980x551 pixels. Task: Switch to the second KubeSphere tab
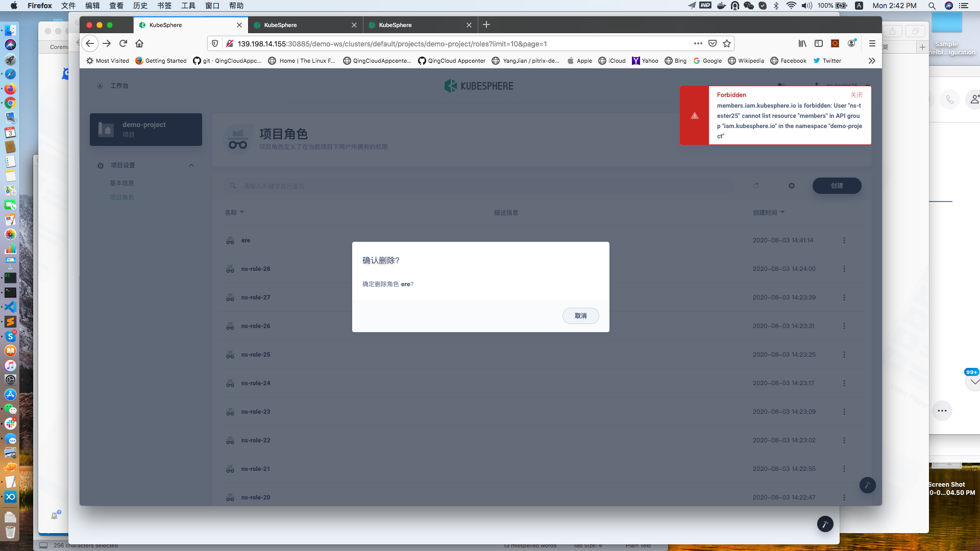tap(305, 24)
